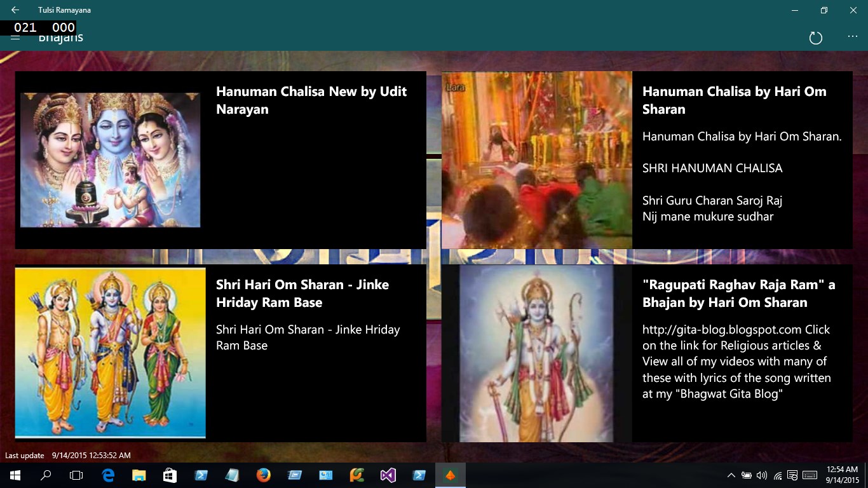Open the Jinke Hriday Ram Base thumbnail
The width and height of the screenshot is (868, 488).
click(111, 353)
